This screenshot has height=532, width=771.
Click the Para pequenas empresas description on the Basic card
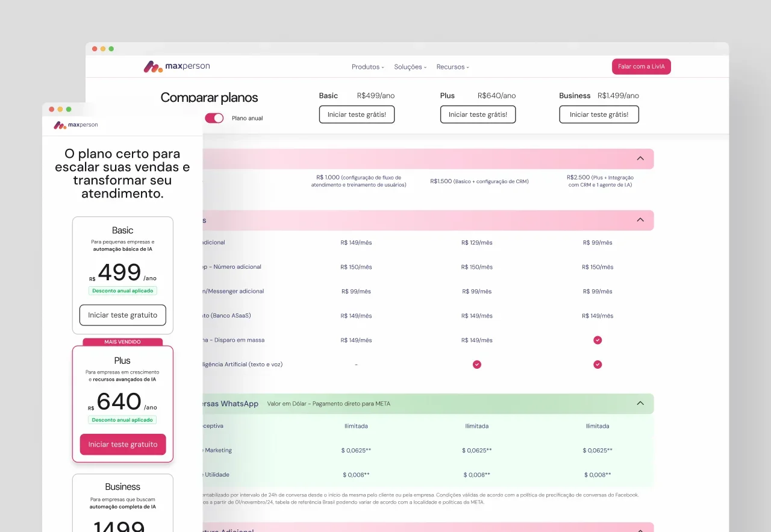pyautogui.click(x=123, y=245)
